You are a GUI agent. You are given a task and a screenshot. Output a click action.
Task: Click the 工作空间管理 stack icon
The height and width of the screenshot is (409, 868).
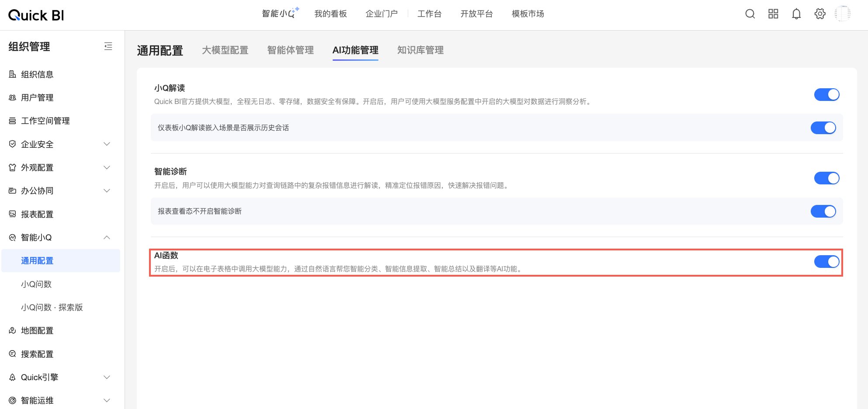[12, 121]
